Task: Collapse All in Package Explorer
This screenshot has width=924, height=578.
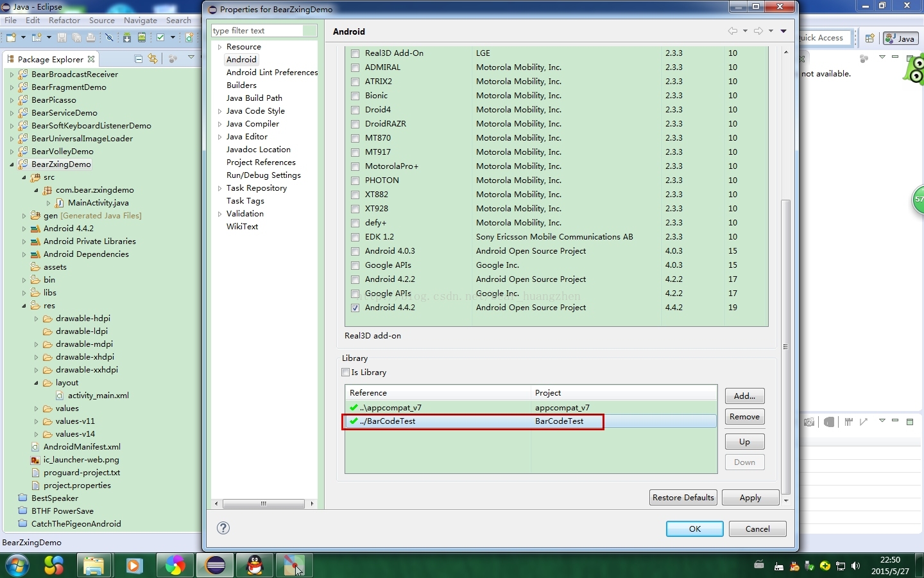Action: coord(138,59)
